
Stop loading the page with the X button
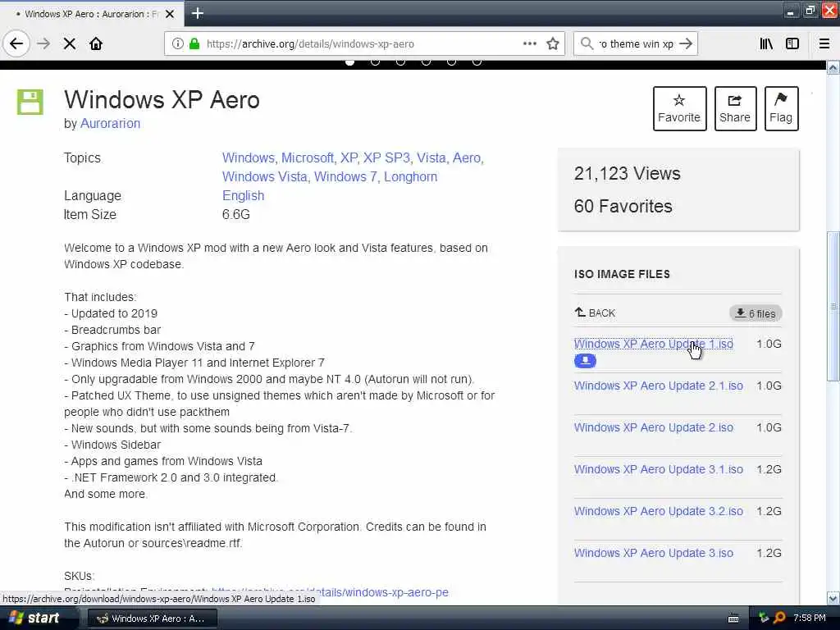pyautogui.click(x=69, y=43)
